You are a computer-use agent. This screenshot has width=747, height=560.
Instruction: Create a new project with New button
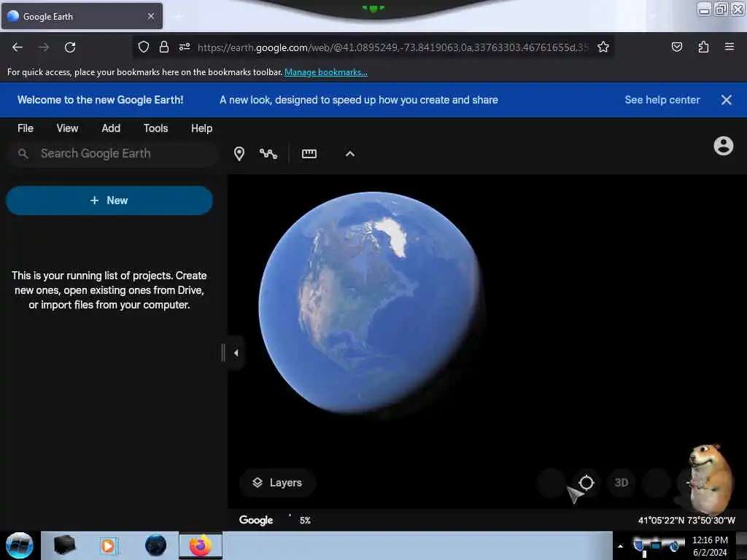tap(109, 201)
